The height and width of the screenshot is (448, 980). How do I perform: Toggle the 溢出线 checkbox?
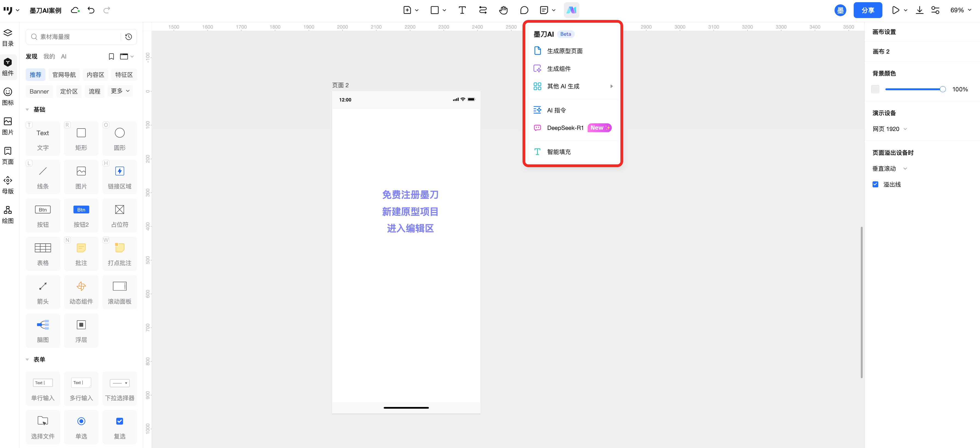point(875,185)
